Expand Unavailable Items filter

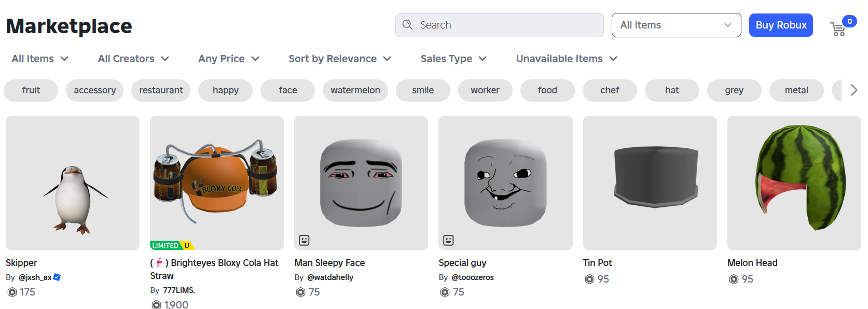click(567, 59)
